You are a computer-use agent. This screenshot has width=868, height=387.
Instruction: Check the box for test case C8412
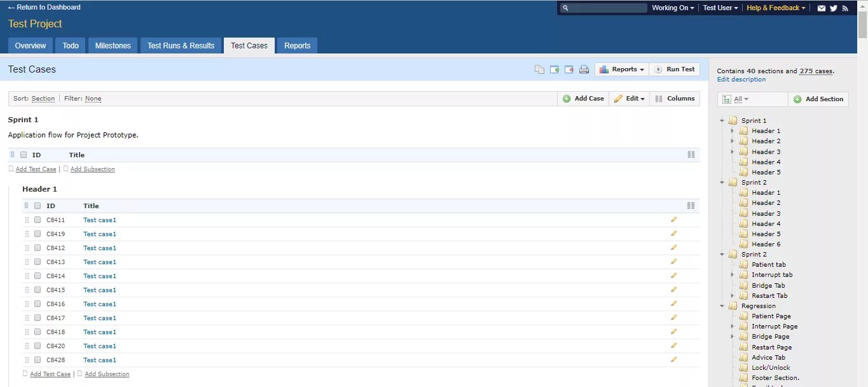click(x=38, y=248)
